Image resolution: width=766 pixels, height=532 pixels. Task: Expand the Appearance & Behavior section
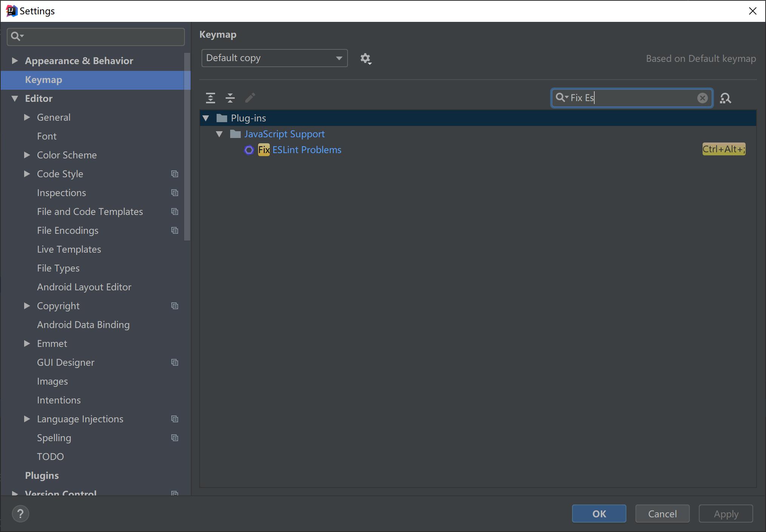[x=16, y=60]
